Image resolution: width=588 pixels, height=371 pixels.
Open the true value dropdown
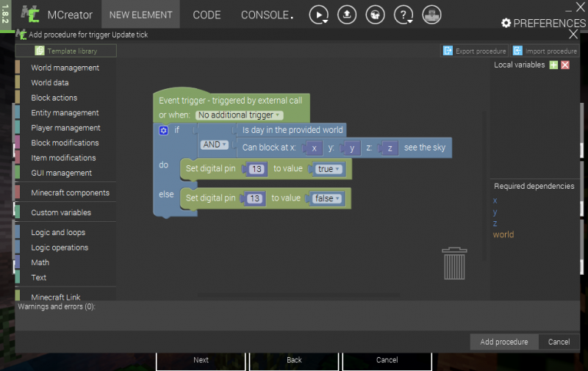329,169
